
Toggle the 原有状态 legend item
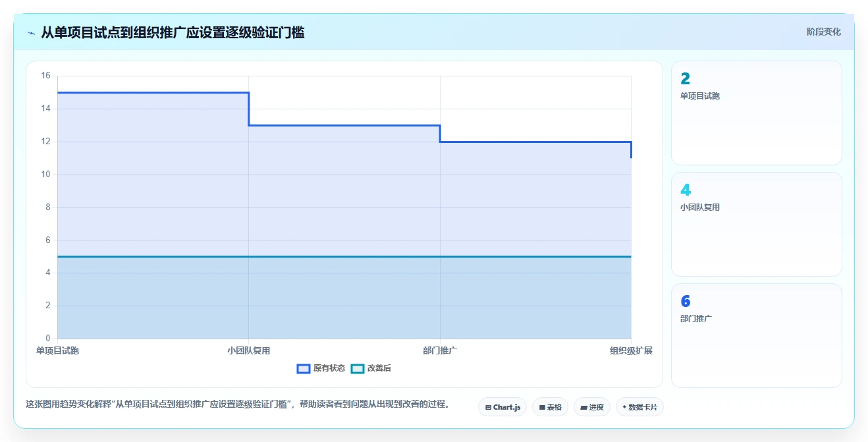321,368
